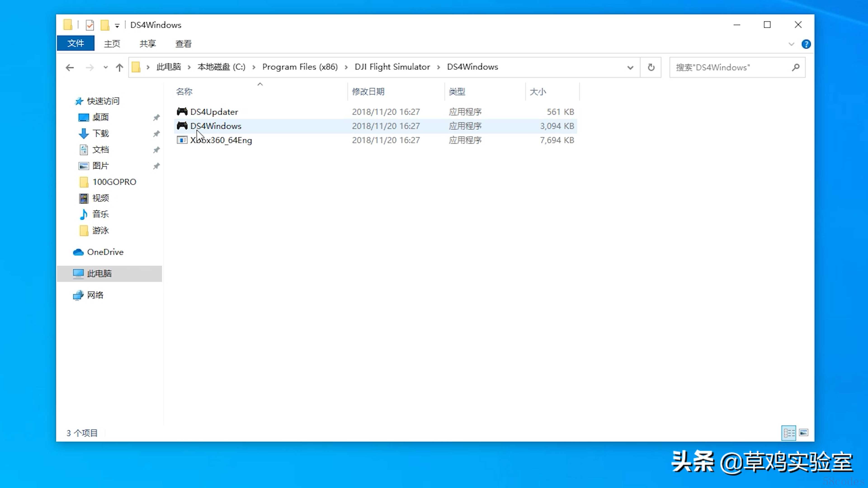Switch to the 查看 view tab
Viewport: 868px width, 488px height.
[x=183, y=44]
